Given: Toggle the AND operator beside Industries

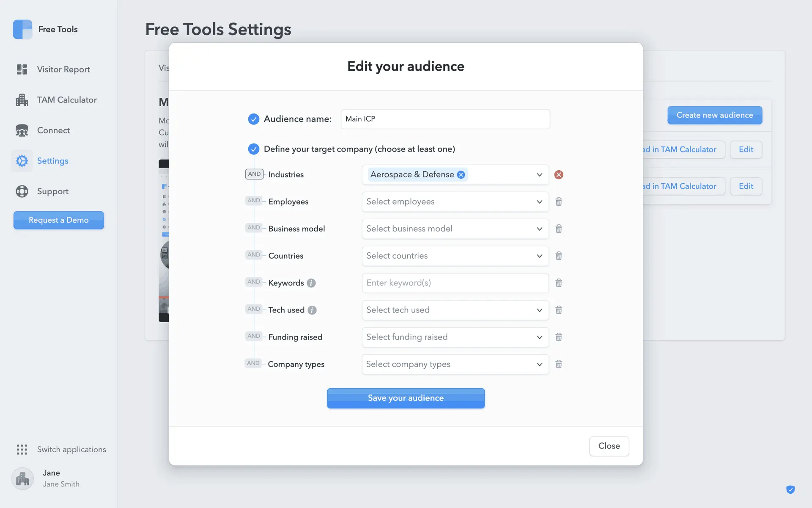Looking at the screenshot, I should click(254, 174).
